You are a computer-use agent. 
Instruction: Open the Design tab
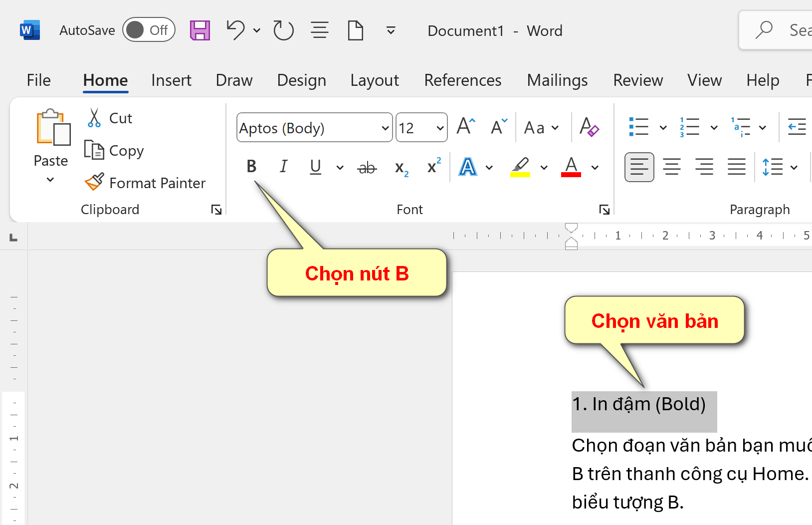[301, 80]
